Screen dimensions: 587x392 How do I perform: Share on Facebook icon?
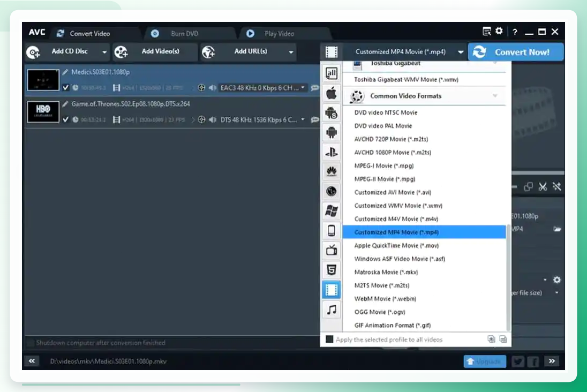pyautogui.click(x=533, y=361)
